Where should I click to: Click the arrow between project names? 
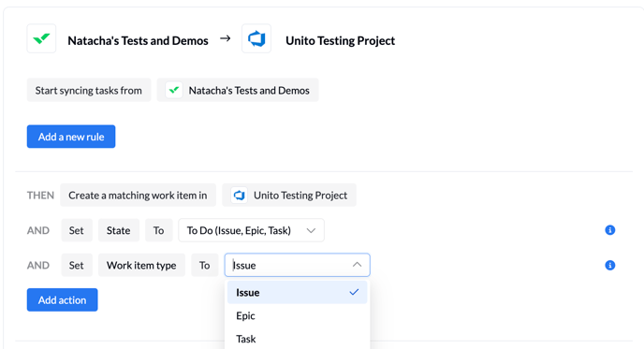[225, 38]
